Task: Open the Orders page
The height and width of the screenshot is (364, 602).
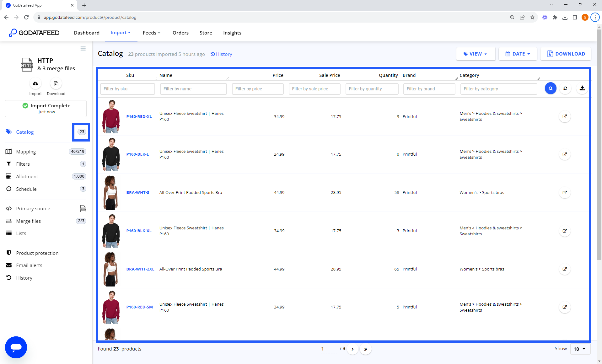Action: pyautogui.click(x=180, y=33)
